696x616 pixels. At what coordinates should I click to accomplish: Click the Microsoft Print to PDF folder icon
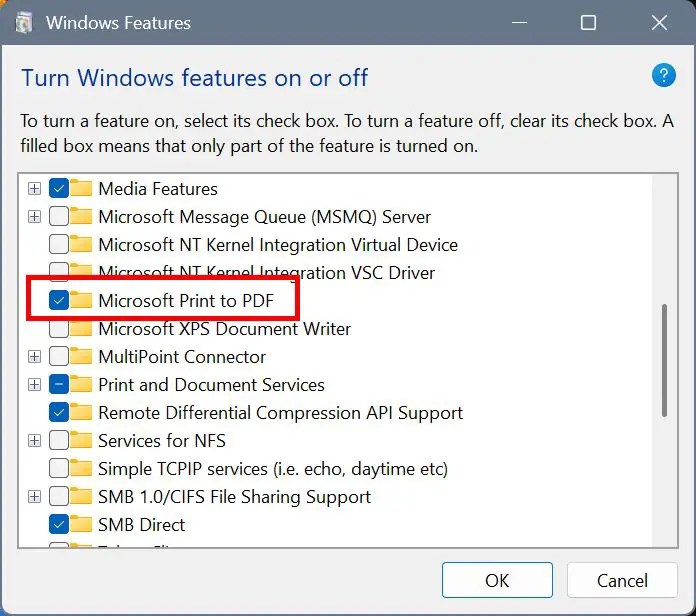pos(81,300)
